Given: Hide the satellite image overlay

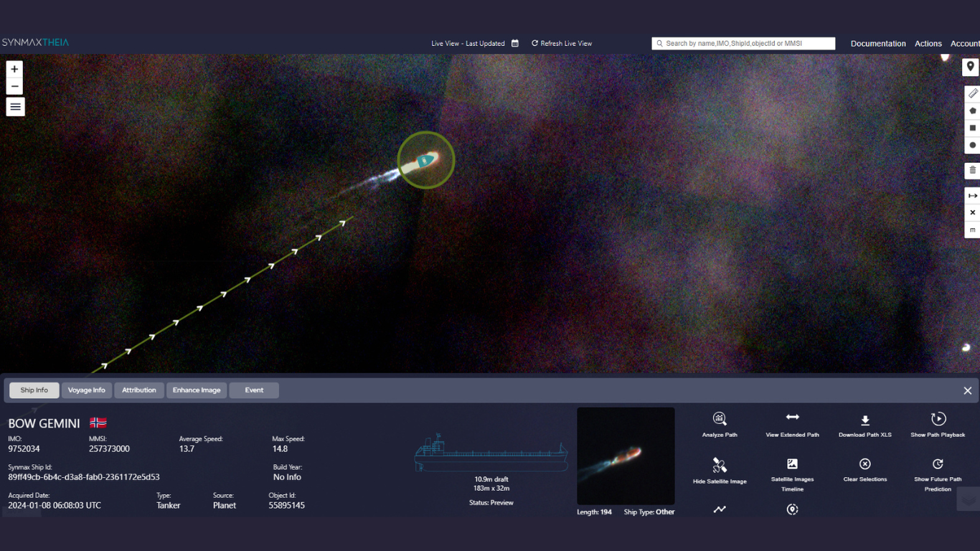Looking at the screenshot, I should click(x=720, y=466).
